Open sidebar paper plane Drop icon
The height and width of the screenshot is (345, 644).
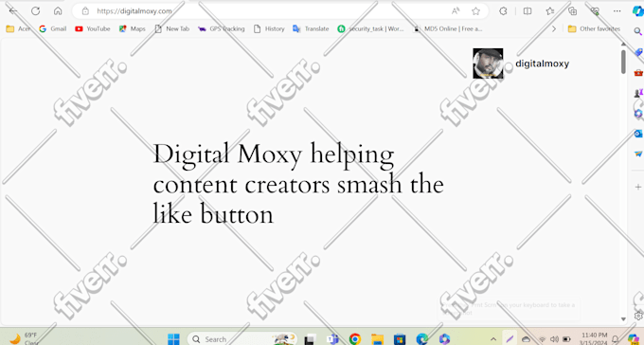coord(637,154)
